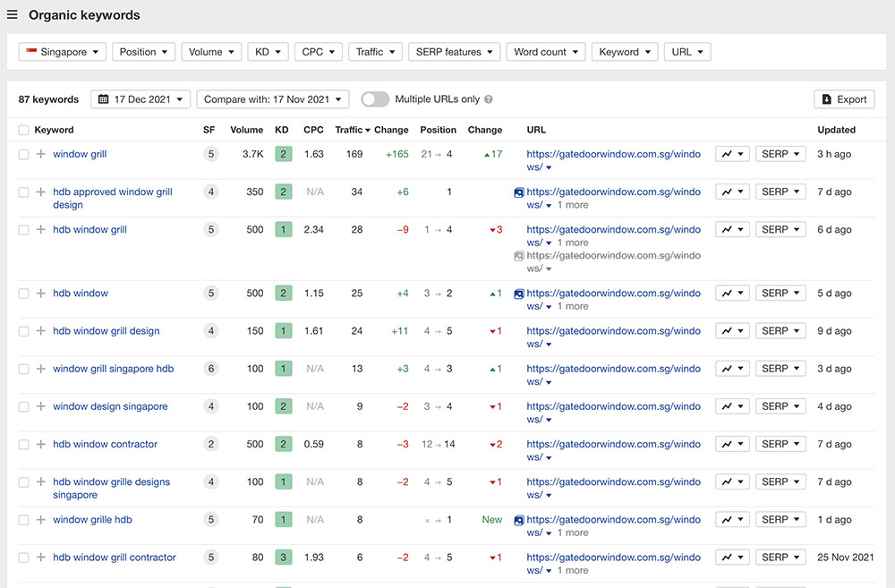895x588 pixels.
Task: Click the plus icon beside window grill keyword
Action: pyautogui.click(x=40, y=155)
